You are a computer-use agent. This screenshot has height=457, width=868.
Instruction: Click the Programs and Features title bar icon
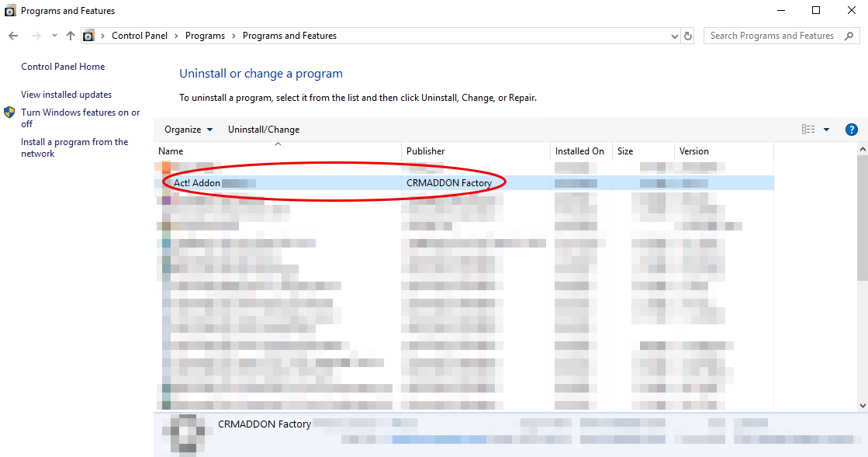click(10, 11)
